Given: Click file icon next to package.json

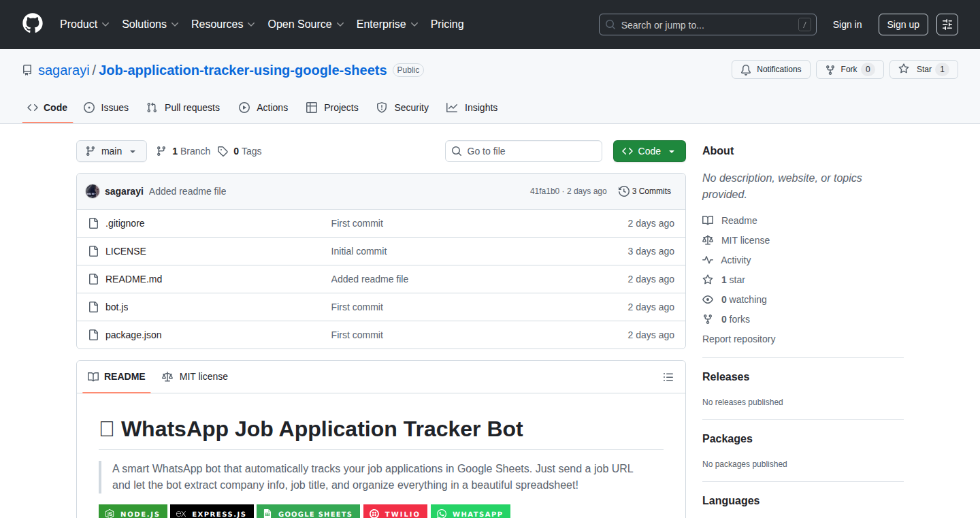Looking at the screenshot, I should (94, 335).
